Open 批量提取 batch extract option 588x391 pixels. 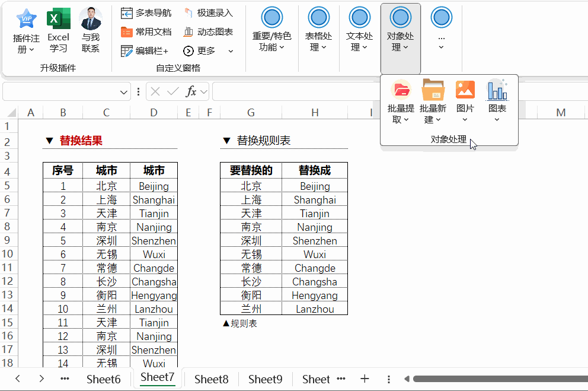pyautogui.click(x=401, y=101)
